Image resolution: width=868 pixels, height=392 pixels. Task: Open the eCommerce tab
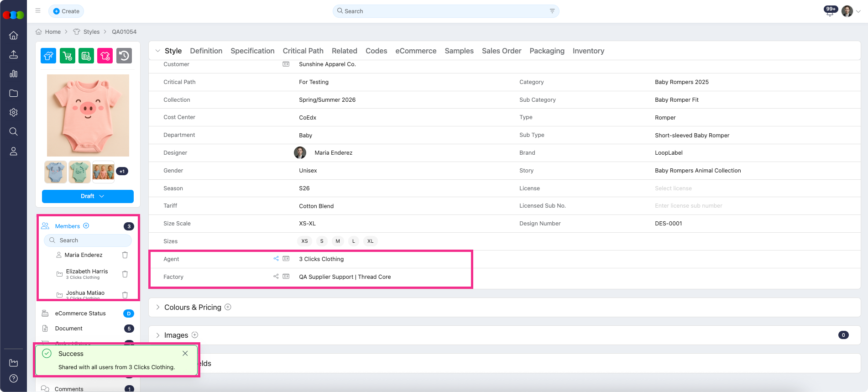415,51
